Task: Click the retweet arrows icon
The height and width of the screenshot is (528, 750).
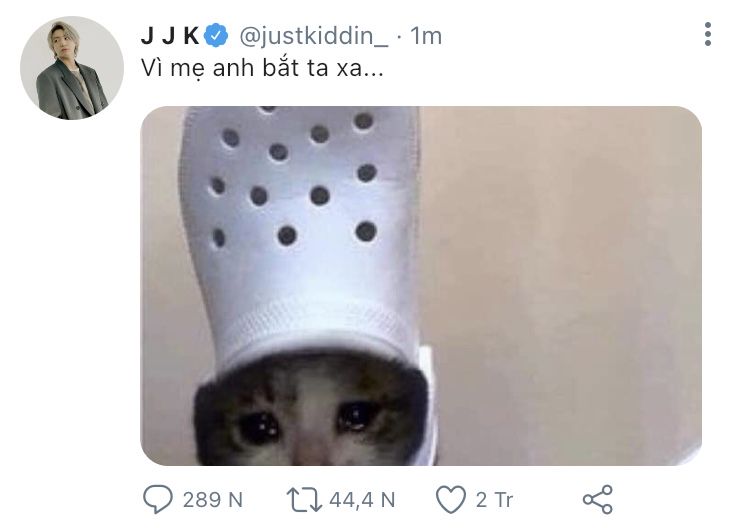Action: point(304,500)
